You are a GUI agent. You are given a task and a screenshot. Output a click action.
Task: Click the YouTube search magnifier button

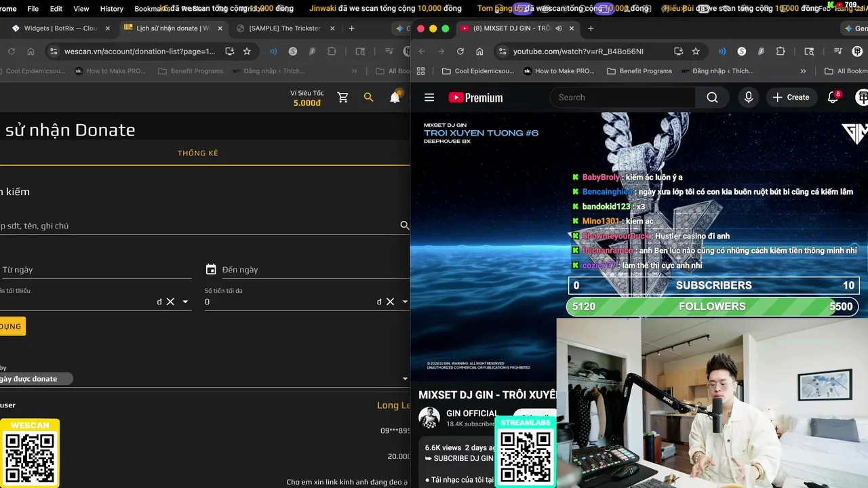[x=712, y=98]
